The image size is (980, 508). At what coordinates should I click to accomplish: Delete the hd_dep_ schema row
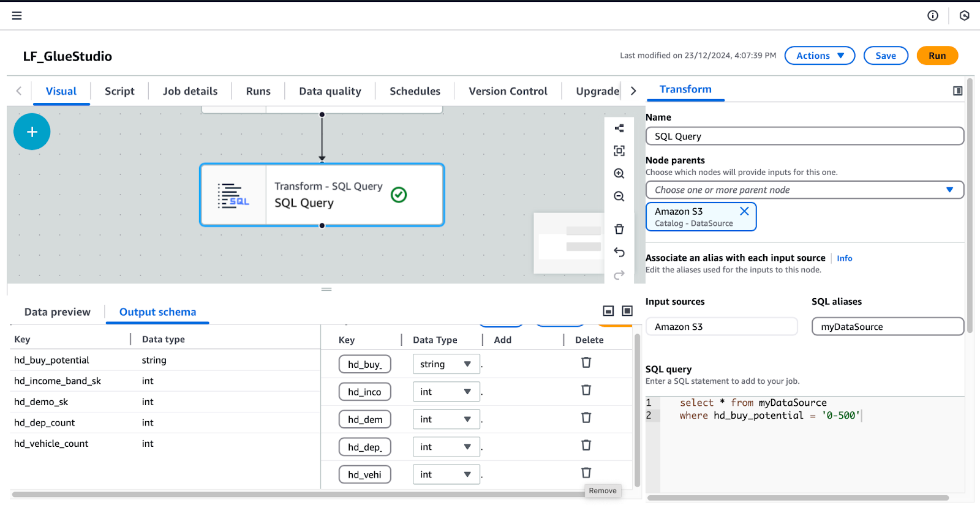pos(586,445)
